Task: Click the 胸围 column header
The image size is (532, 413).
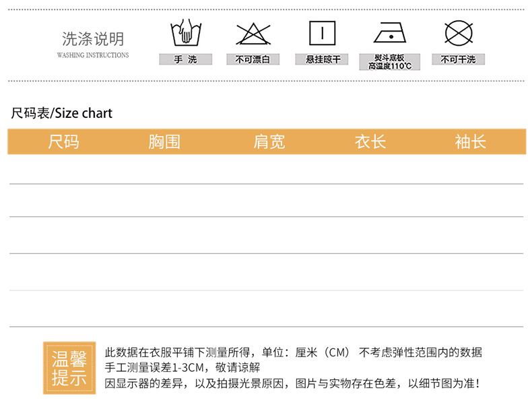Action: [x=164, y=141]
